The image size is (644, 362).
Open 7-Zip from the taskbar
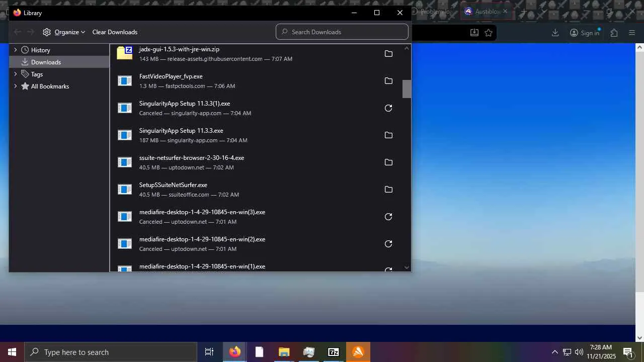(333, 352)
